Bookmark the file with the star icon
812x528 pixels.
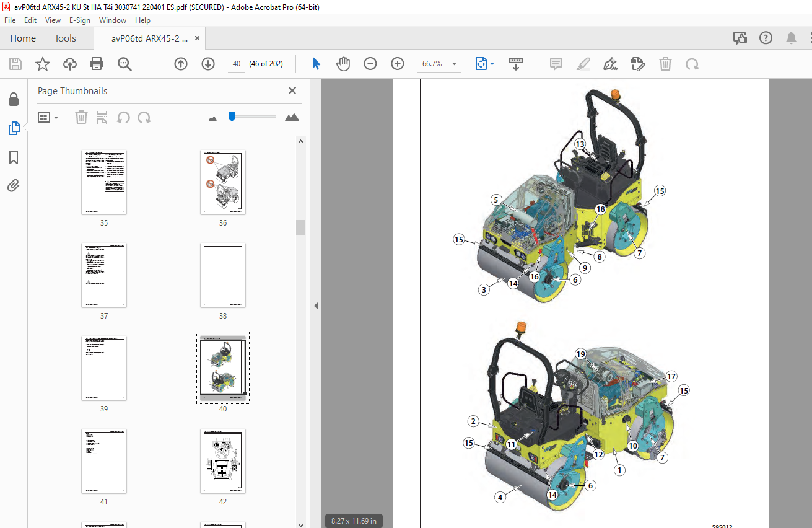point(42,64)
